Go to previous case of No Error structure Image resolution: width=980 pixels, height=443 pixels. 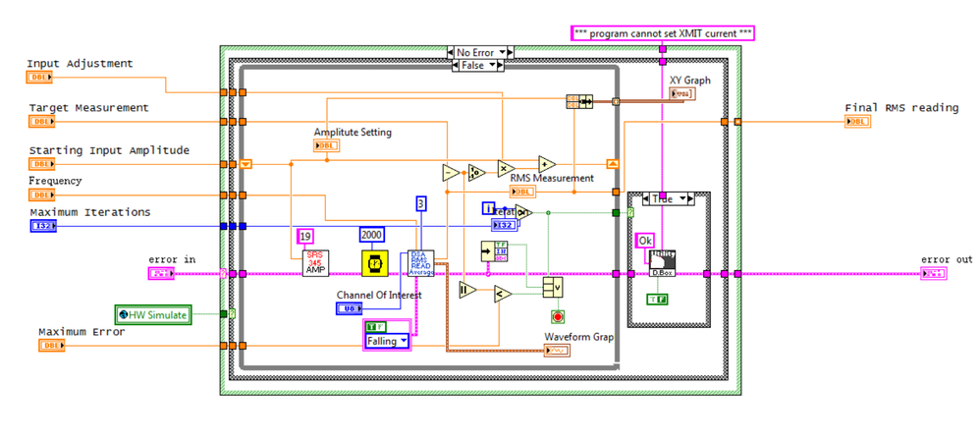coord(452,52)
